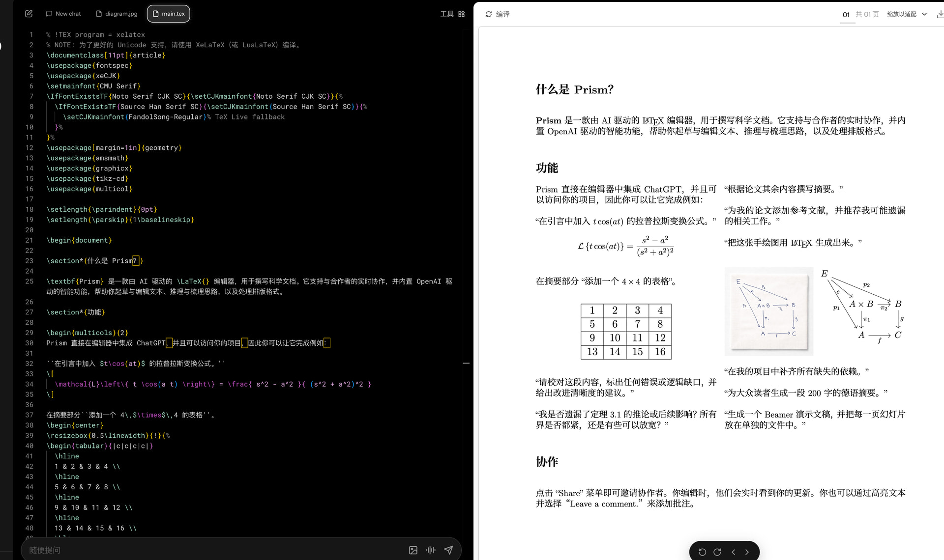Click the compose new note icon

[29, 14]
